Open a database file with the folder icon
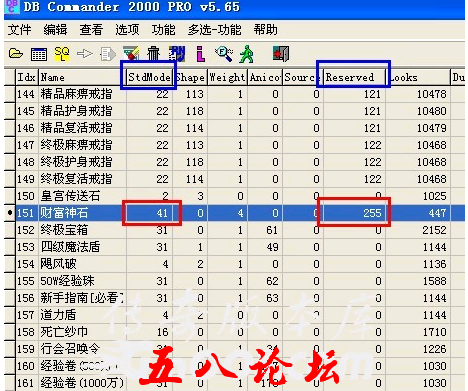Image resolution: width=468 pixels, height=391 pixels. [16, 54]
